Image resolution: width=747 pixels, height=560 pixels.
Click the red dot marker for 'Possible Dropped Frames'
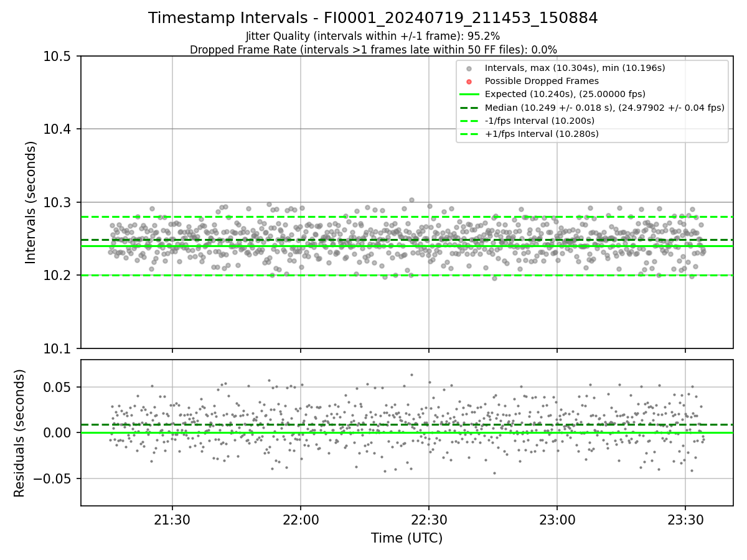coord(469,82)
